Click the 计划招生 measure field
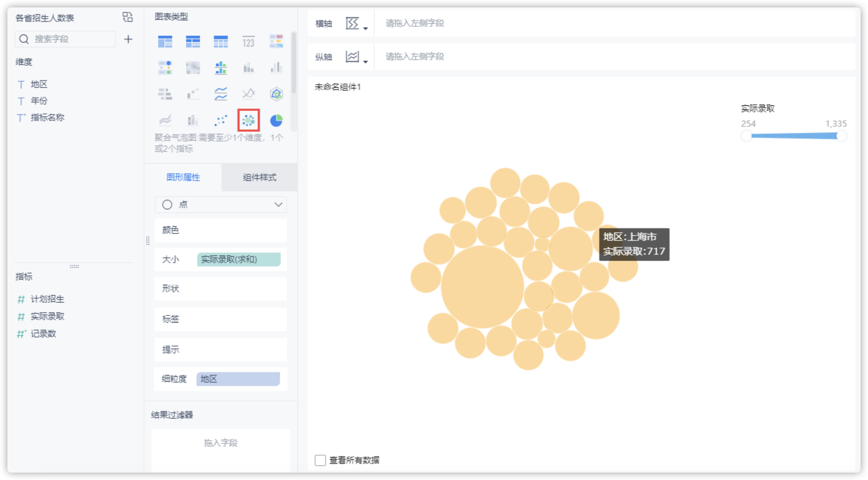This screenshot has height=480, width=868. pos(47,299)
